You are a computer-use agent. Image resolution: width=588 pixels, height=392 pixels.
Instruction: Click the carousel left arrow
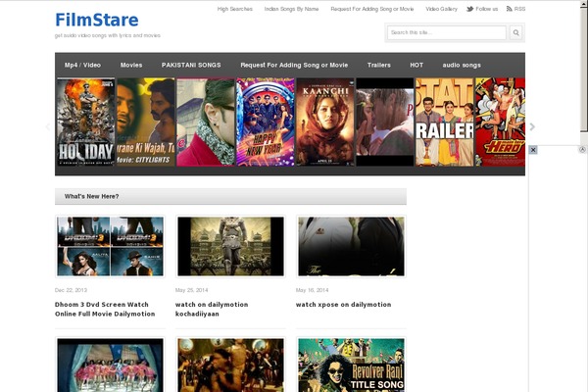click(x=47, y=126)
